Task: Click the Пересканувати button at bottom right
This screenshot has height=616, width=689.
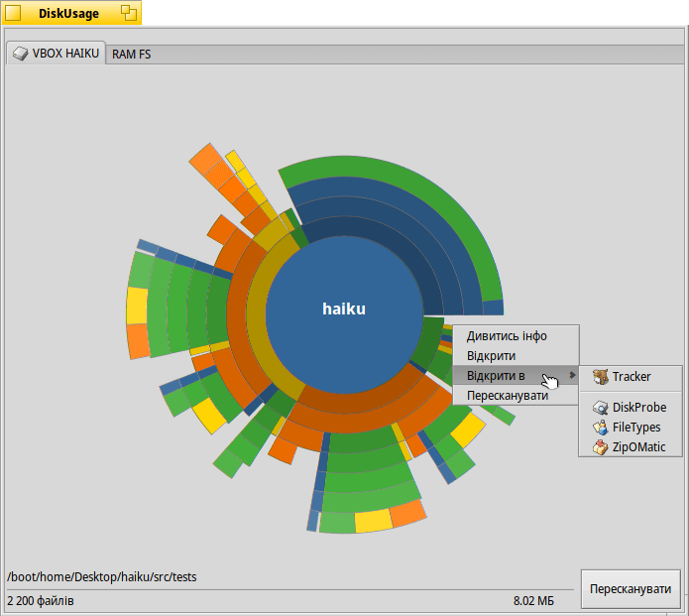Action: pyautogui.click(x=631, y=589)
